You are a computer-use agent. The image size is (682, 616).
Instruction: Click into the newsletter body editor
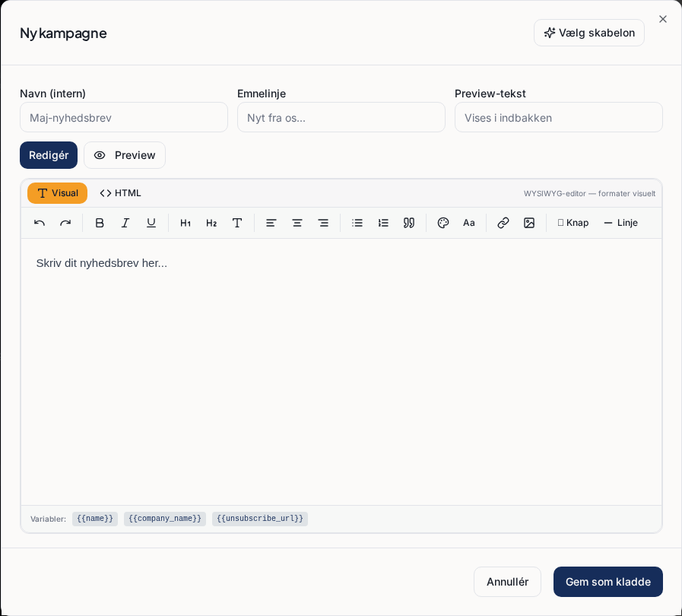[341, 372]
